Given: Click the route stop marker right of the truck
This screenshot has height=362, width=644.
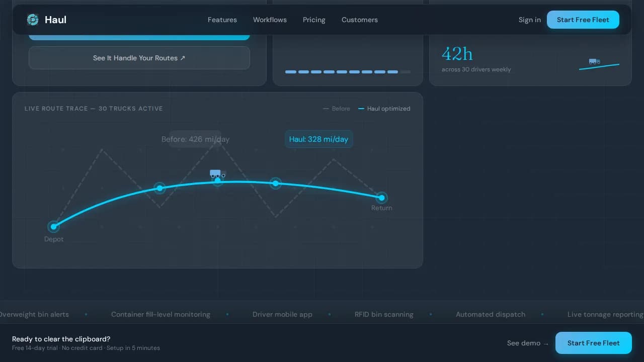Looking at the screenshot, I should click(275, 184).
